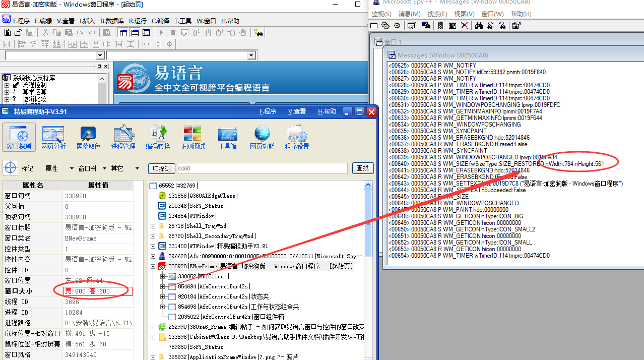Select the 屏幕取色 color picker tool
The width and height of the screenshot is (644, 360).
(88, 138)
